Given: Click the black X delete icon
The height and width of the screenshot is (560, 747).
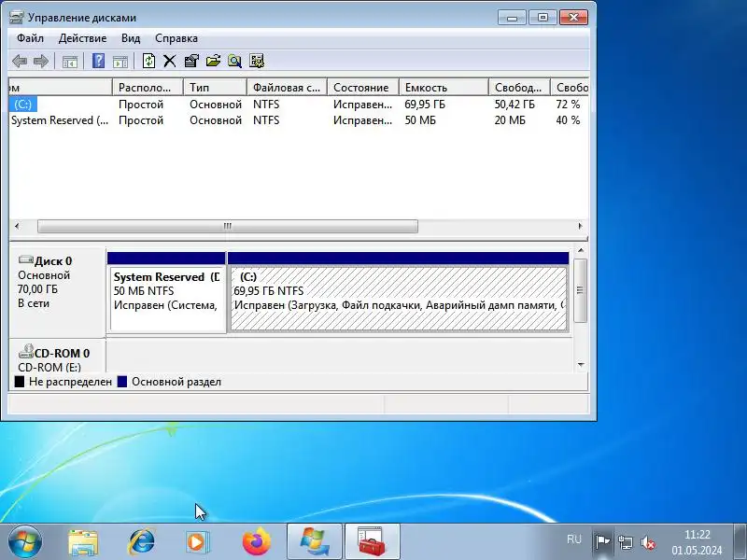Looking at the screenshot, I should pyautogui.click(x=170, y=61).
